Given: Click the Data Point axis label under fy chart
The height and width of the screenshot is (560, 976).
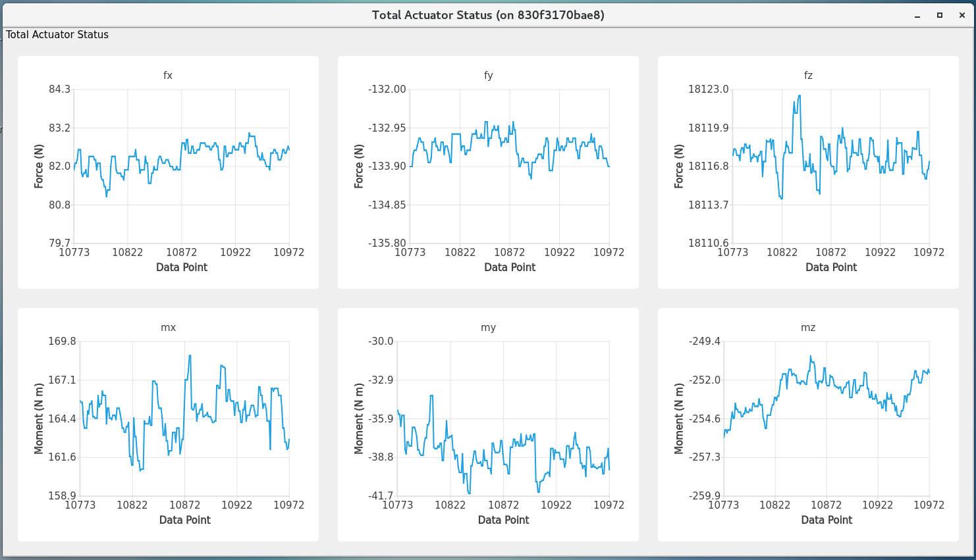Looking at the screenshot, I should point(510,267).
